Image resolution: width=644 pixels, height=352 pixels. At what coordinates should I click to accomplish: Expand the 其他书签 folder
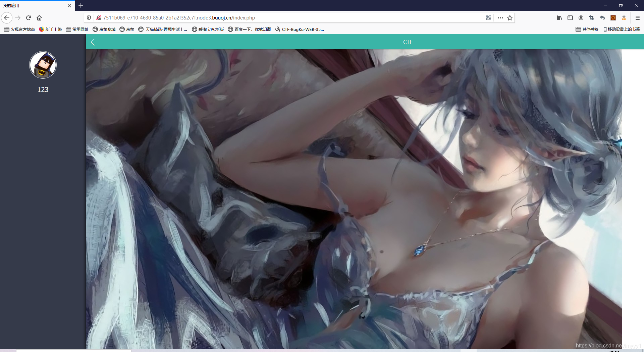pyautogui.click(x=587, y=29)
